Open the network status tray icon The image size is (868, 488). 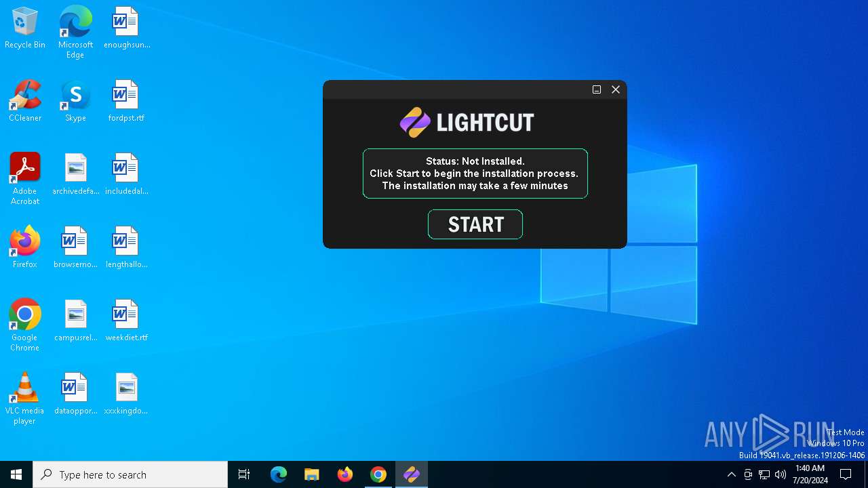[x=764, y=474]
